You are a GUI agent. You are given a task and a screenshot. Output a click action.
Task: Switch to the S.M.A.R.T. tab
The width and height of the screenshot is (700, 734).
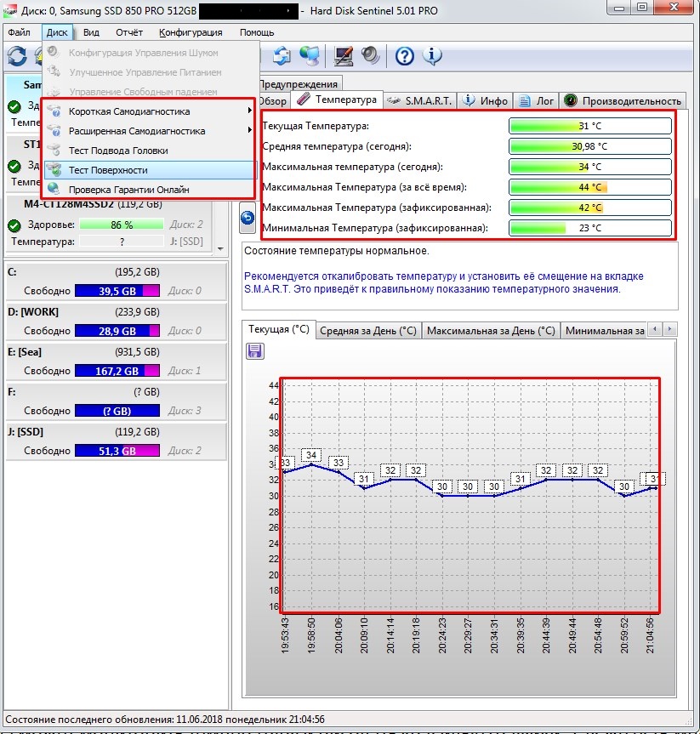click(x=420, y=100)
